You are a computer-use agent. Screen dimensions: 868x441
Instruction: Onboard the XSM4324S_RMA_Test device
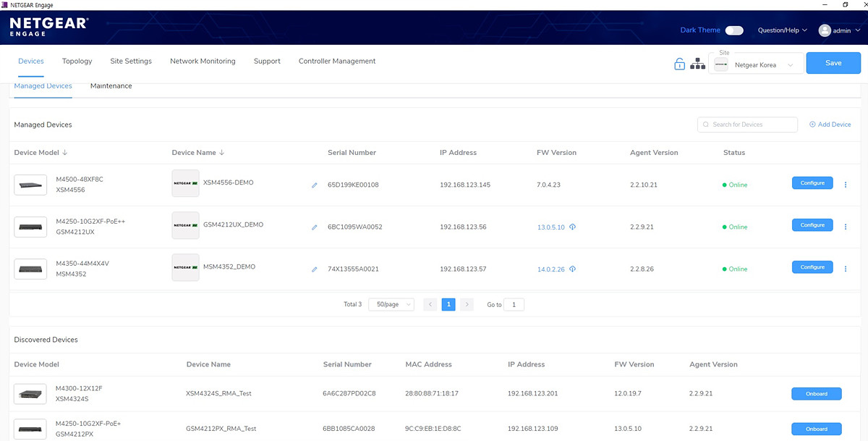(x=817, y=394)
